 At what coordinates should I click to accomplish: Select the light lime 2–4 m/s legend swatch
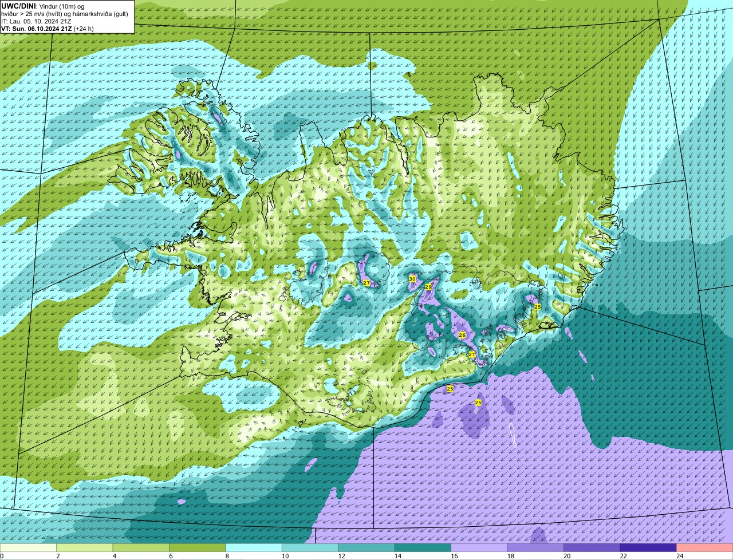coord(85,548)
